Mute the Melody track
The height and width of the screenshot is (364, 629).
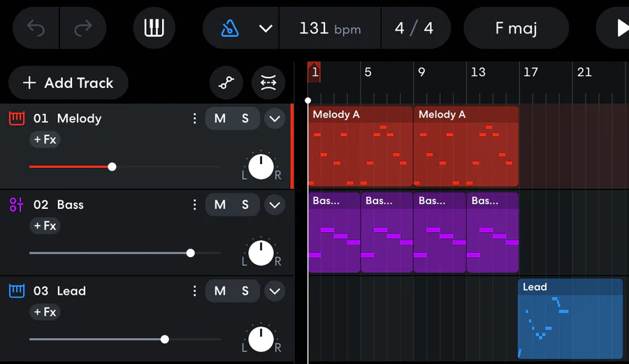click(x=220, y=119)
